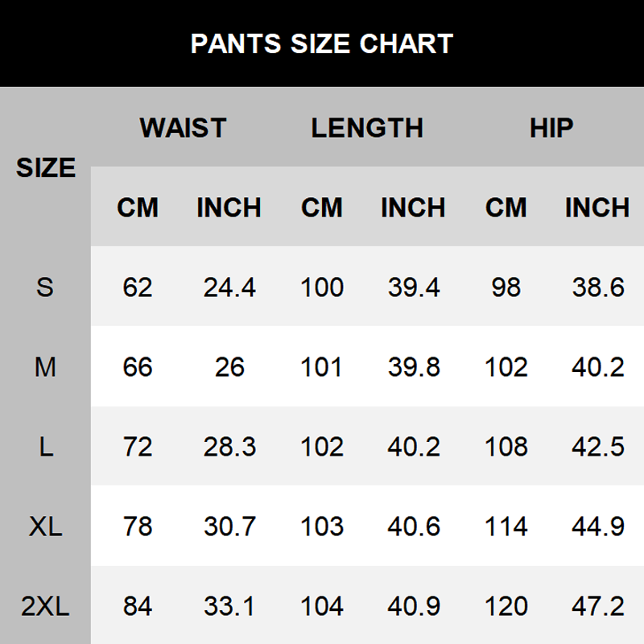
Task: Click waist value 66 cm
Action: point(138,367)
